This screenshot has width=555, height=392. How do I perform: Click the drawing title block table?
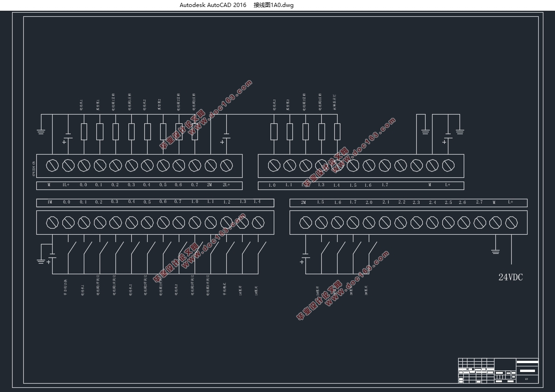(x=498, y=371)
